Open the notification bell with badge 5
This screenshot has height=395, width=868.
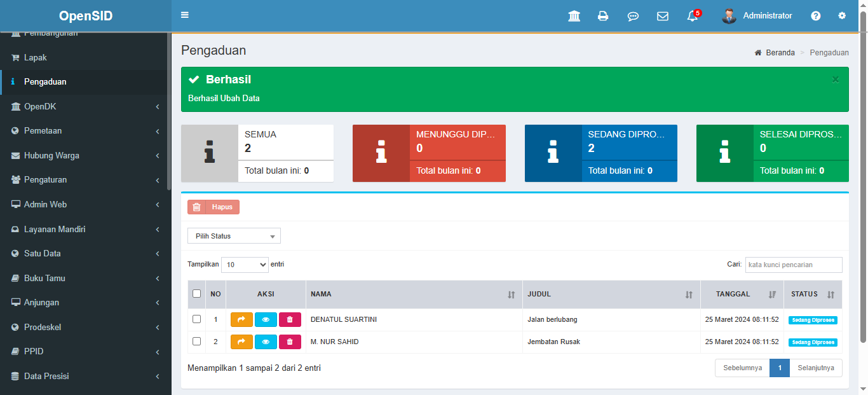693,16
